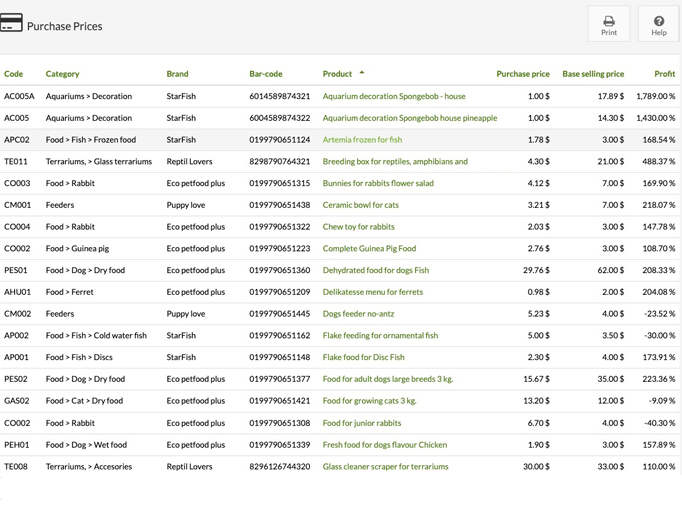Image resolution: width=682 pixels, height=518 pixels.
Task: Sort by the Purchase price column header
Action: click(x=523, y=74)
